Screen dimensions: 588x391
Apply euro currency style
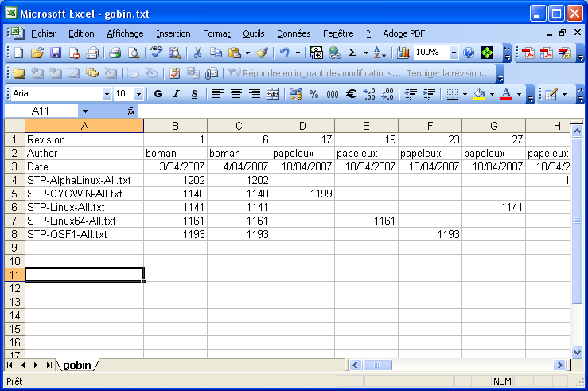point(351,94)
